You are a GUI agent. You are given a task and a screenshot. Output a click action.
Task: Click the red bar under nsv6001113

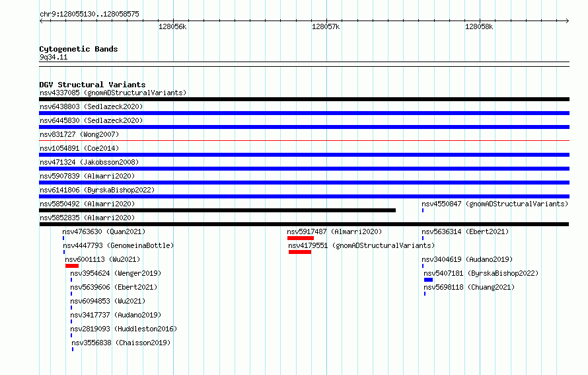point(72,266)
